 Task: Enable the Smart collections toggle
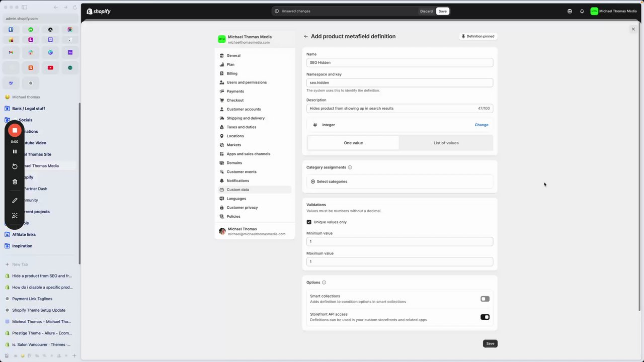[485, 299]
